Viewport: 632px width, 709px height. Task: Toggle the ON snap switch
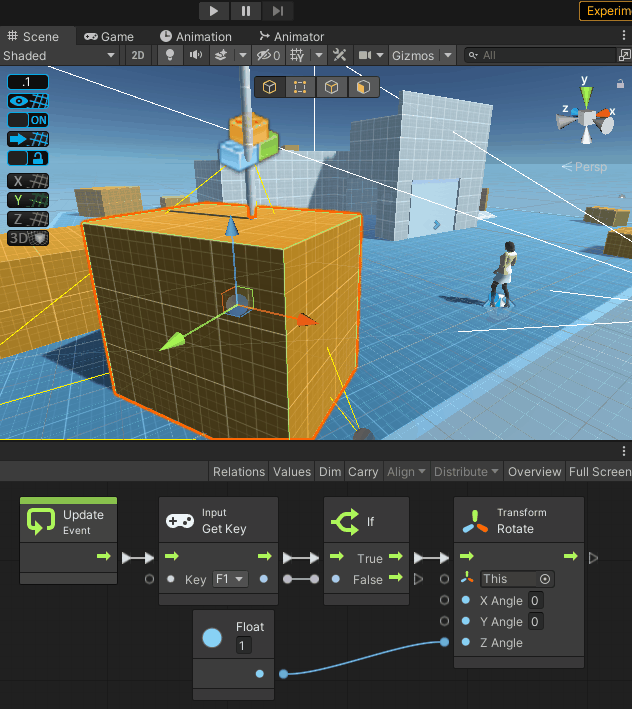28,120
